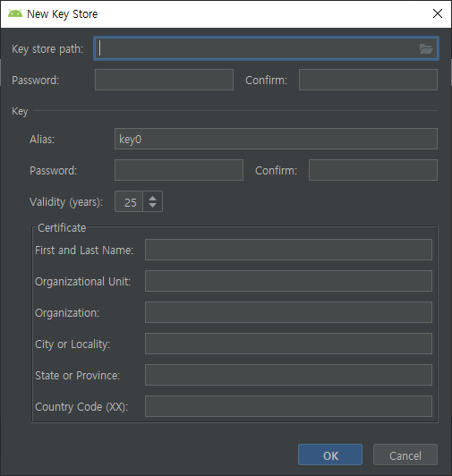Focus the key store Confirm password field
Image resolution: width=452 pixels, height=476 pixels.
[x=368, y=80]
